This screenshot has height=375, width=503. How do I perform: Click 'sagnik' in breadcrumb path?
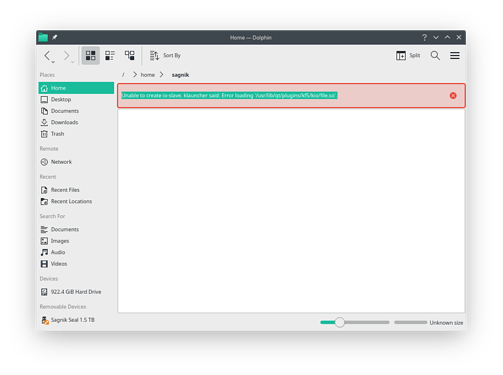click(x=180, y=75)
